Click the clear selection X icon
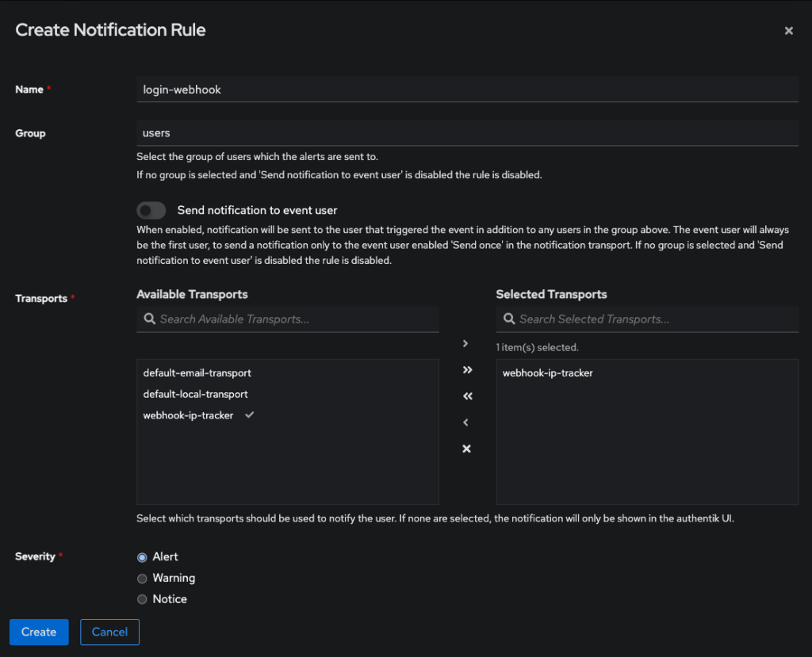Viewport: 812px width, 657px height. click(x=466, y=449)
